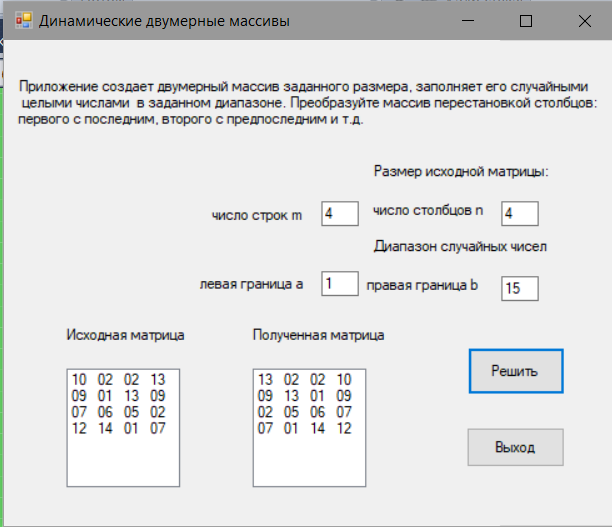This screenshot has height=527, width=612.
Task: Click row 02 05 06 07 in result matrix
Action: pos(304,412)
